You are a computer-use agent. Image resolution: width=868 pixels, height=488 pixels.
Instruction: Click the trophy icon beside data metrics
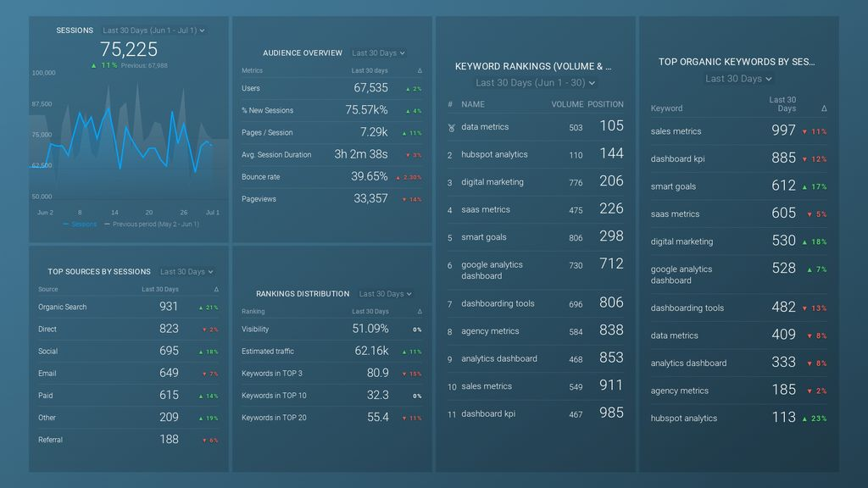[x=451, y=128]
